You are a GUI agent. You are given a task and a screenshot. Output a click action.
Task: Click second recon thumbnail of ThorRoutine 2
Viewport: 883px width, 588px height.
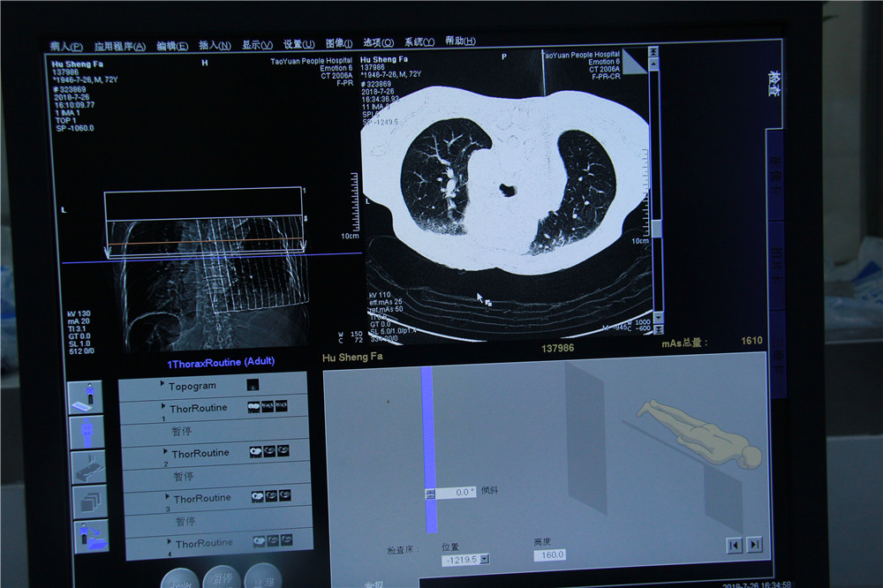point(269,451)
